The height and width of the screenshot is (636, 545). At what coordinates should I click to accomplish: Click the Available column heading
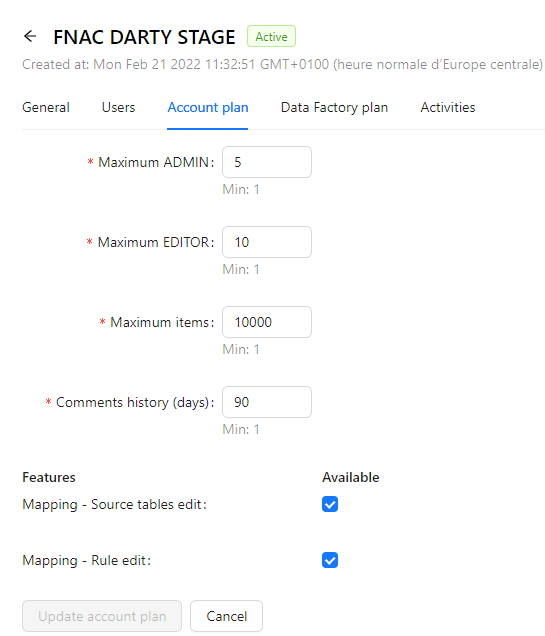coord(351,477)
